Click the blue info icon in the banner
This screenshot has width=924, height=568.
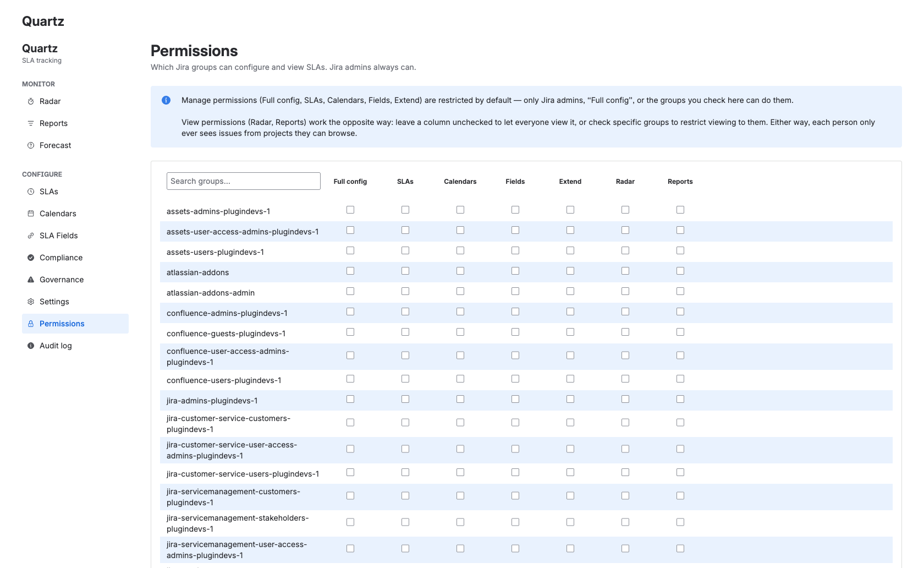click(166, 100)
